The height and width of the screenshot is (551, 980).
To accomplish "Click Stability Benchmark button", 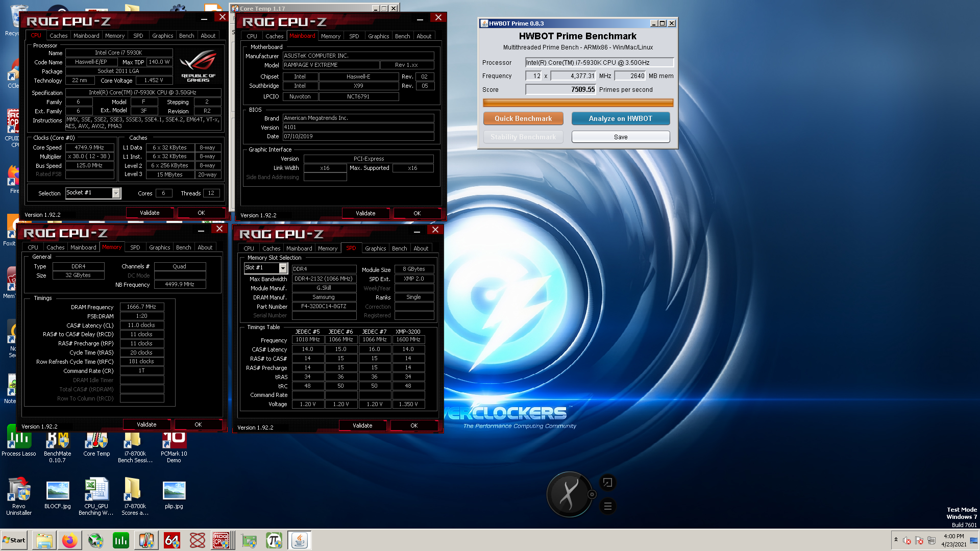I will [x=523, y=137].
